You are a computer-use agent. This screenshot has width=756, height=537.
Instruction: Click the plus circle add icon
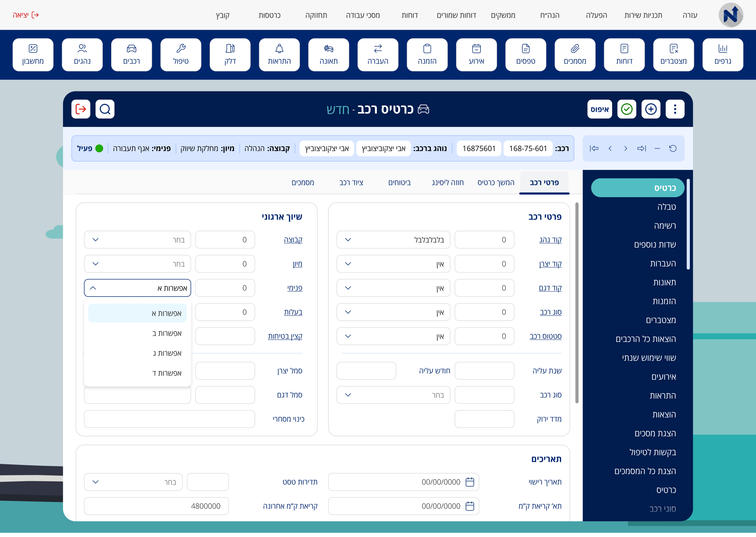pyautogui.click(x=651, y=109)
